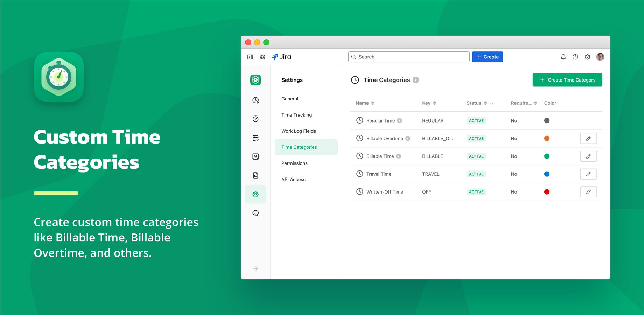Open Status column filter chevron

(x=492, y=103)
